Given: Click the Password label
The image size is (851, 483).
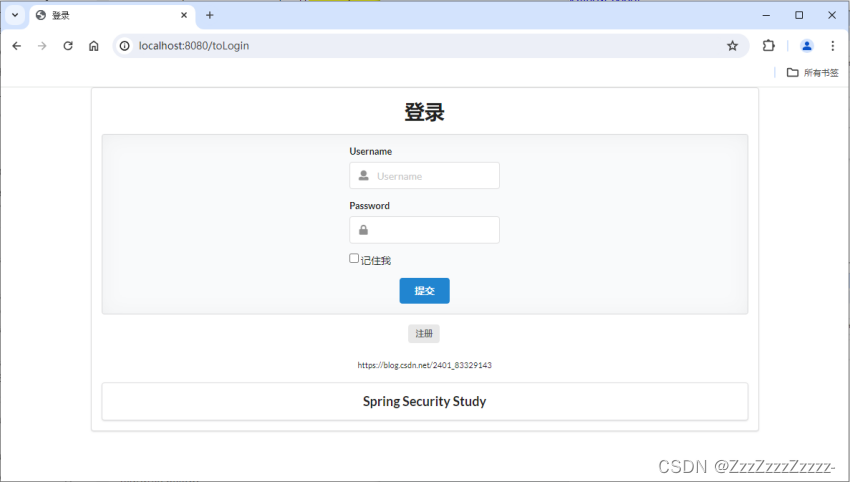Looking at the screenshot, I should click(370, 206).
